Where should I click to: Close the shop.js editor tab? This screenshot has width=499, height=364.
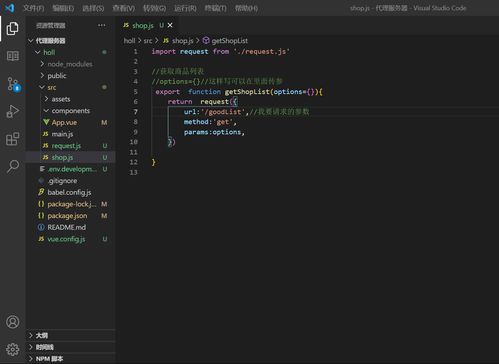[170, 25]
